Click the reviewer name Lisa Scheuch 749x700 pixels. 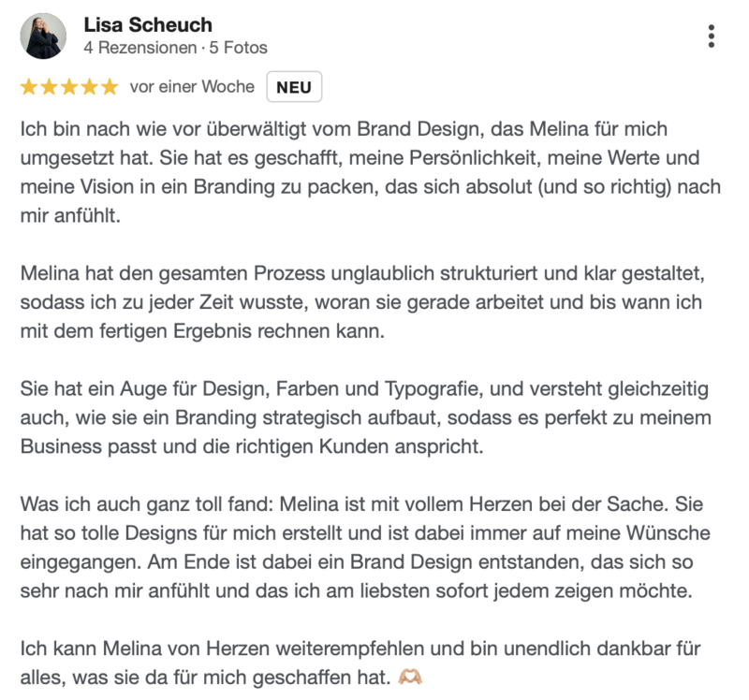coord(148,25)
